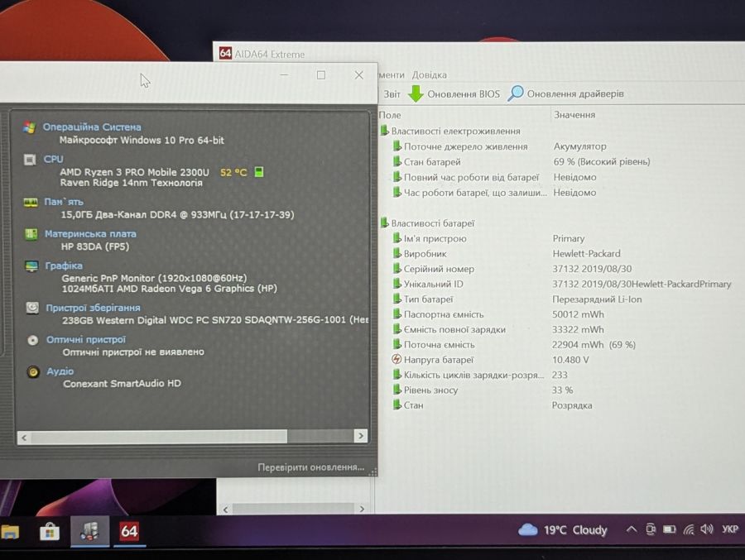
Task: Open the CPU section link
Action: coord(53,159)
